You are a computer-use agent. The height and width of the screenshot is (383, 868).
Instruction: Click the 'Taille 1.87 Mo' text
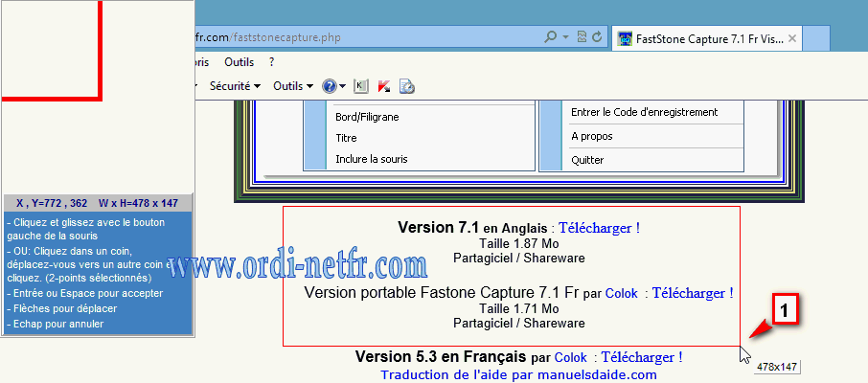[x=518, y=243]
